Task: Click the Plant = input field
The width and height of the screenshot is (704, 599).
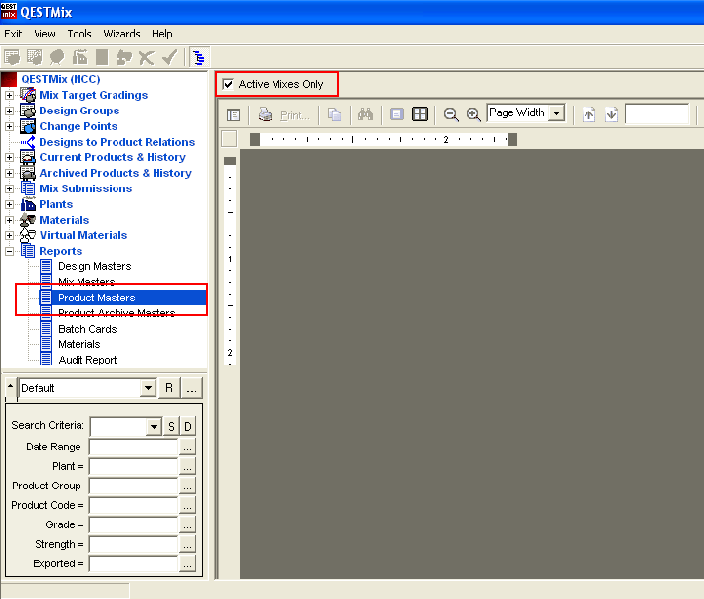Action: click(133, 467)
